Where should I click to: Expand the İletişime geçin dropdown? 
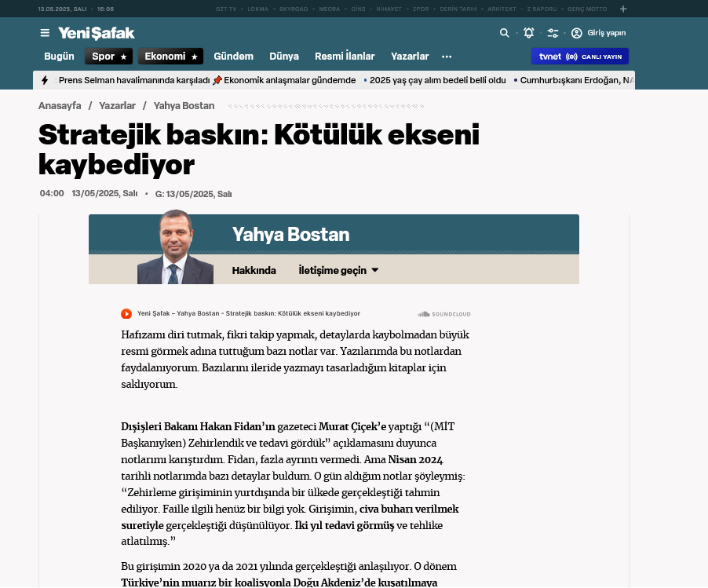coord(337,269)
